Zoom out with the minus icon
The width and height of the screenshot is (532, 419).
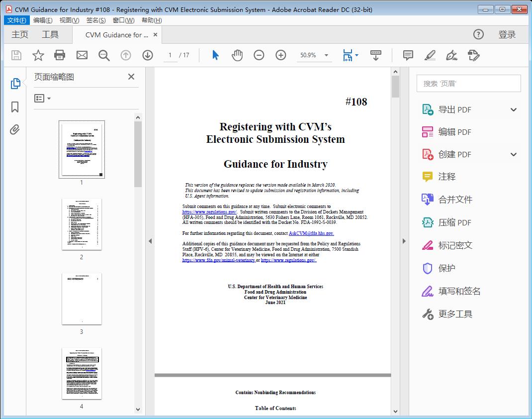pyautogui.click(x=259, y=55)
